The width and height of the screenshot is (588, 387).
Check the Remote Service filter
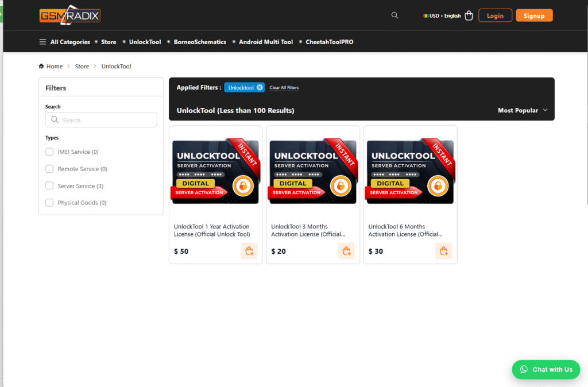49,169
